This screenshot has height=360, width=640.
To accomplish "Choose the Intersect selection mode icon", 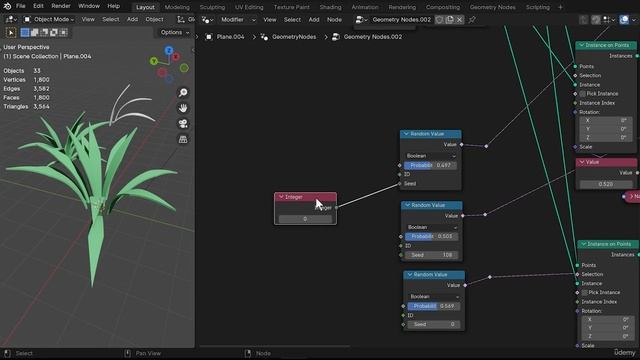I will point(63,32).
